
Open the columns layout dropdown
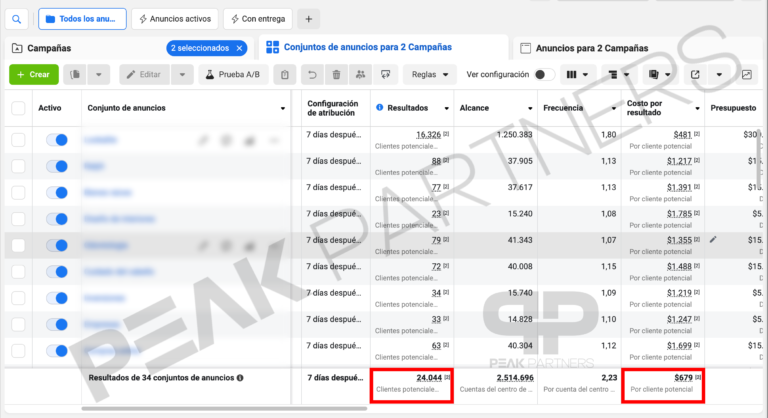coord(577,74)
